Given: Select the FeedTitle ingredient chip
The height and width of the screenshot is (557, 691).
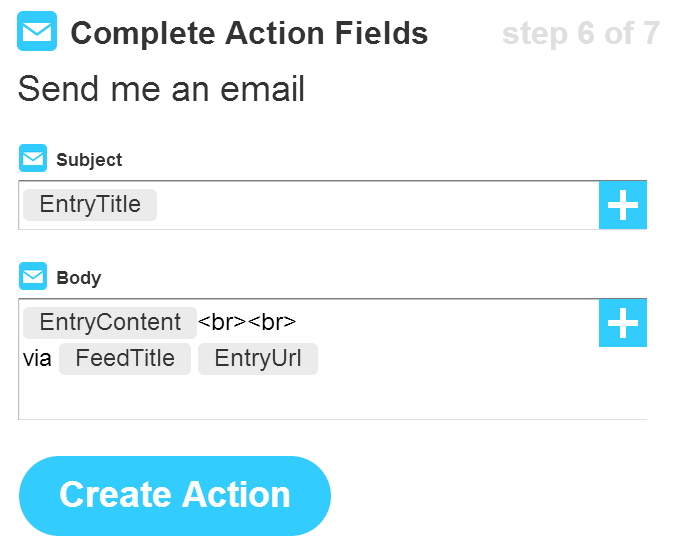Looking at the screenshot, I should coord(125,359).
